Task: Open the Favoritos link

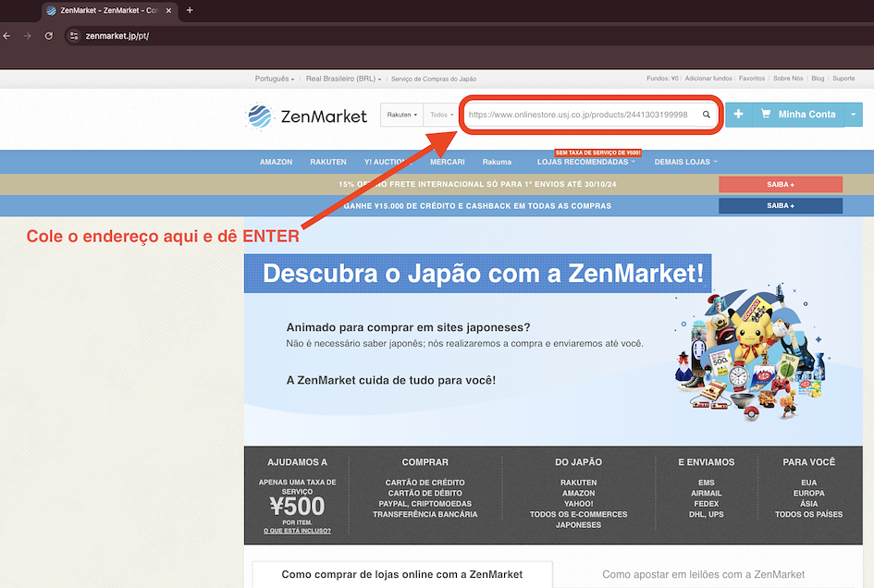Action: click(751, 79)
